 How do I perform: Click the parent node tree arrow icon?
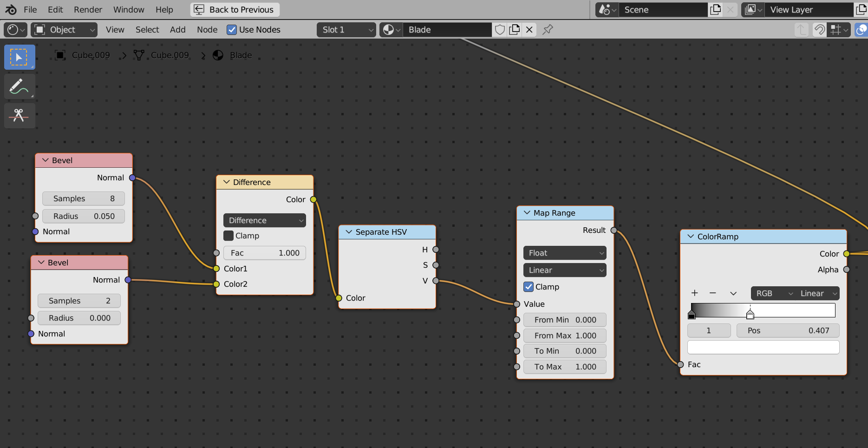802,30
